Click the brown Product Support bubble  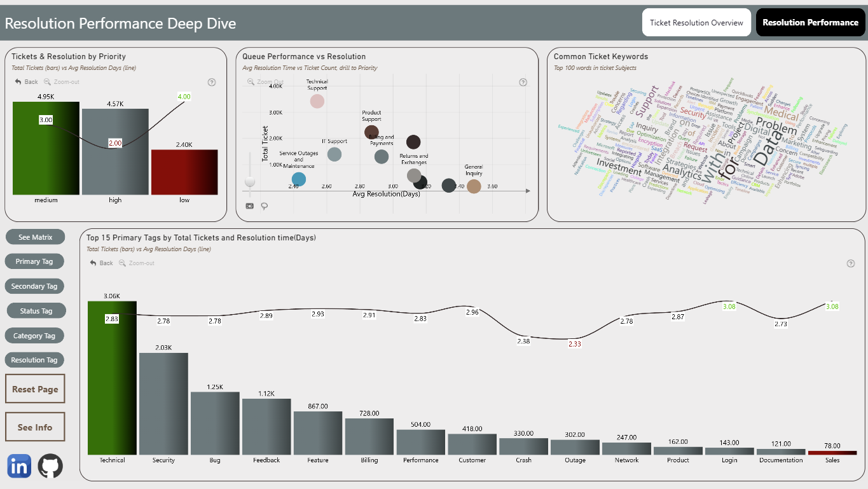[372, 132]
